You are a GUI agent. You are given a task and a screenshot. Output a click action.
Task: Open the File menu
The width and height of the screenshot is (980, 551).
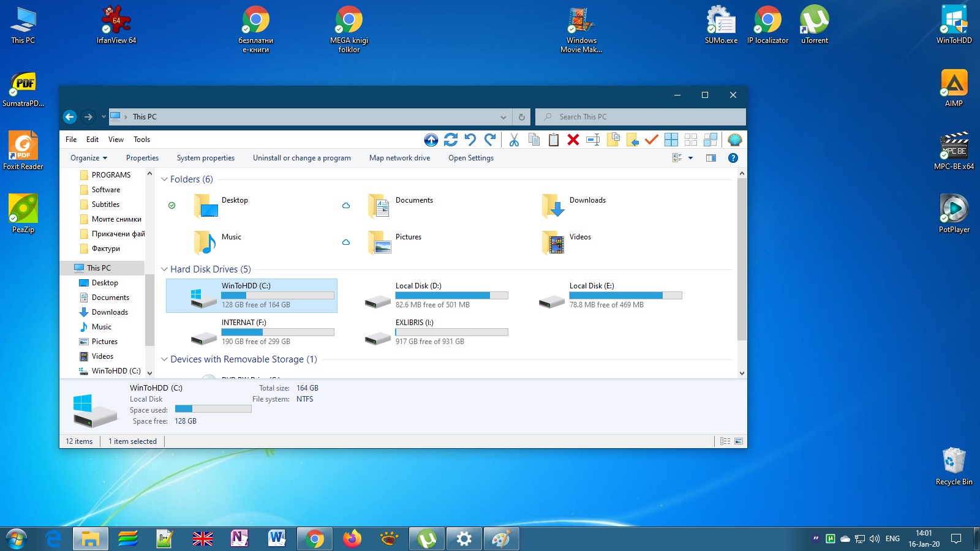click(x=71, y=140)
